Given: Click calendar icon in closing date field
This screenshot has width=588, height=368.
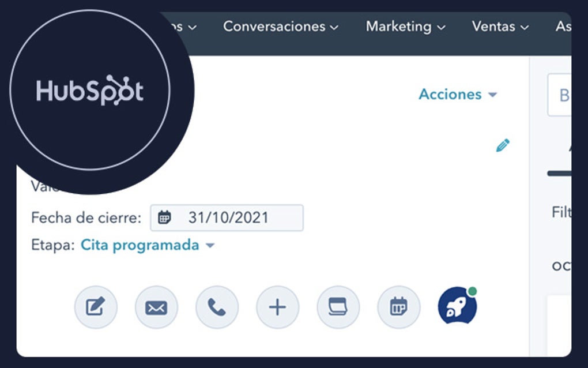Looking at the screenshot, I should [x=164, y=217].
